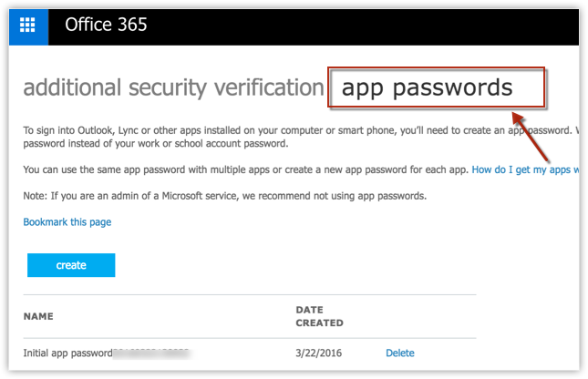Click the 3/22/2016 creation date
Image resolution: width=588 pixels, height=379 pixels.
(317, 353)
